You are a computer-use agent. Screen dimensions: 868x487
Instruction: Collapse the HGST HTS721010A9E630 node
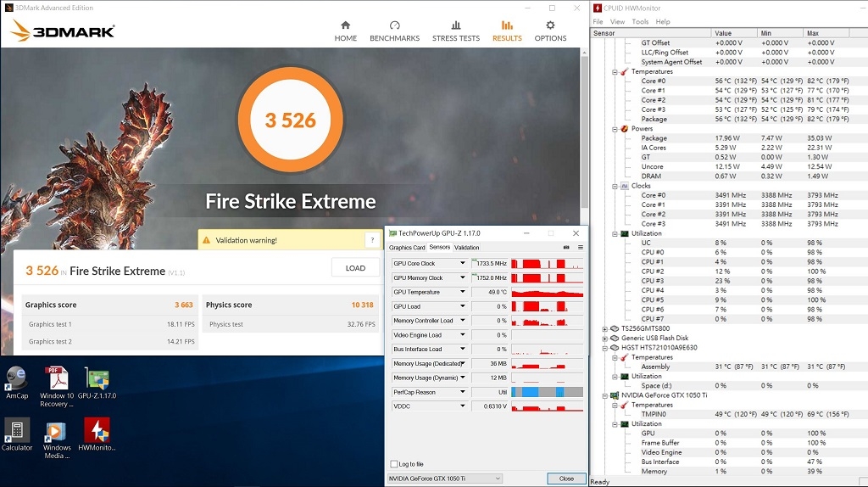tap(604, 348)
